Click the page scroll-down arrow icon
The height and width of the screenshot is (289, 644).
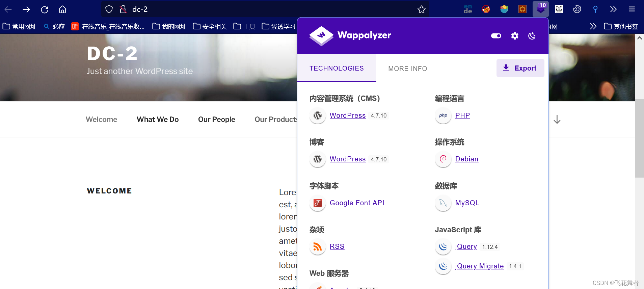557,120
